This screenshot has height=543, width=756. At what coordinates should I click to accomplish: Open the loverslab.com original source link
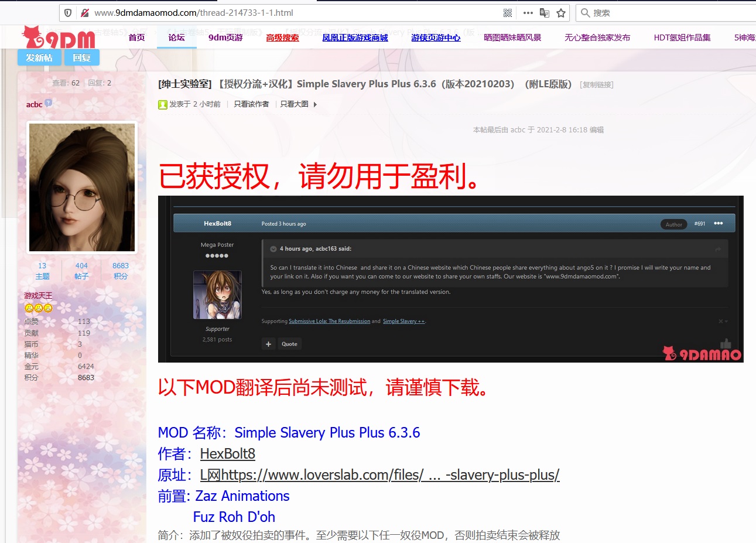tap(379, 474)
